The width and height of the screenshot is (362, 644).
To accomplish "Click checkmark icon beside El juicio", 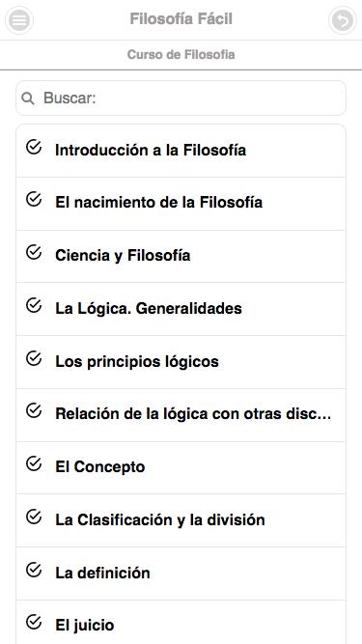I will coord(34,622).
